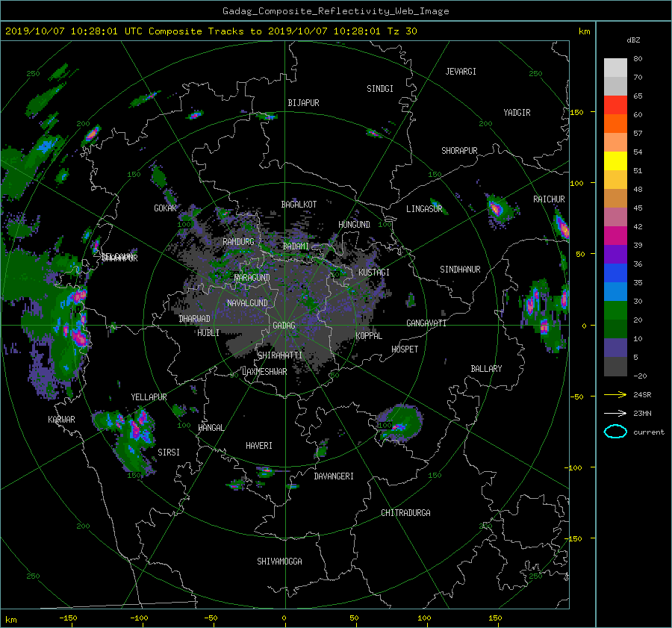Click the LAXMESHWAR city label
The image size is (672, 628).
pos(264,372)
